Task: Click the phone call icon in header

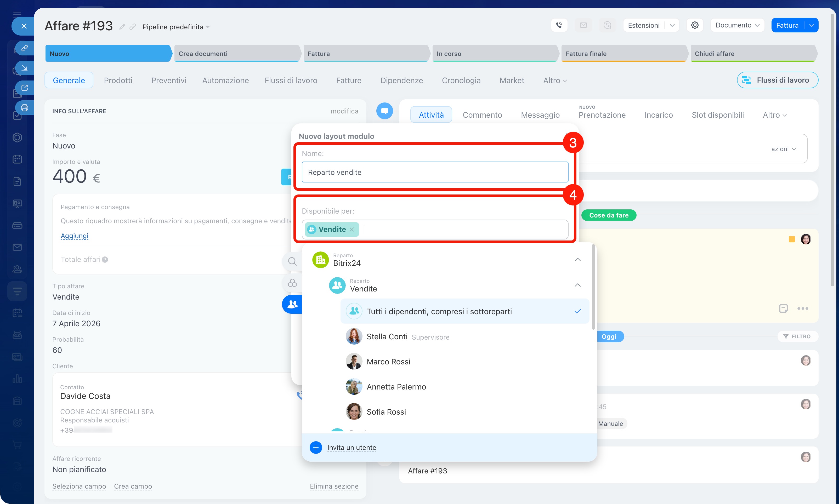Action: [559, 25]
